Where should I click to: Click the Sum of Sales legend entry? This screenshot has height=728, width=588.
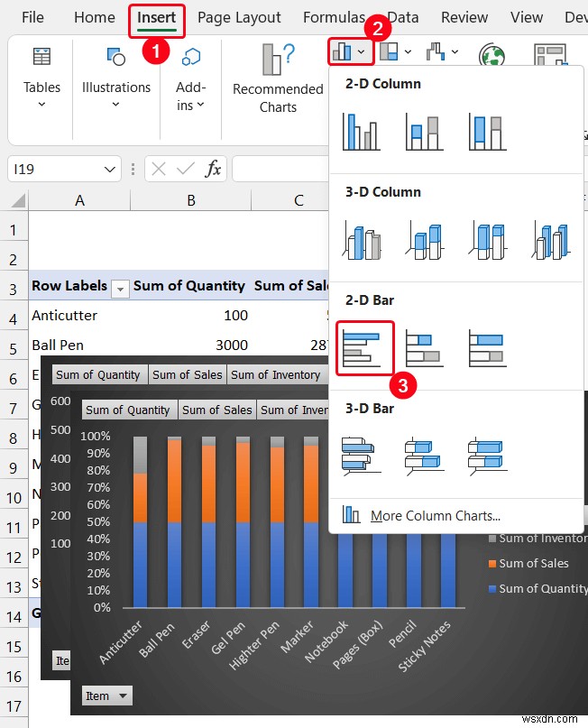(528, 563)
